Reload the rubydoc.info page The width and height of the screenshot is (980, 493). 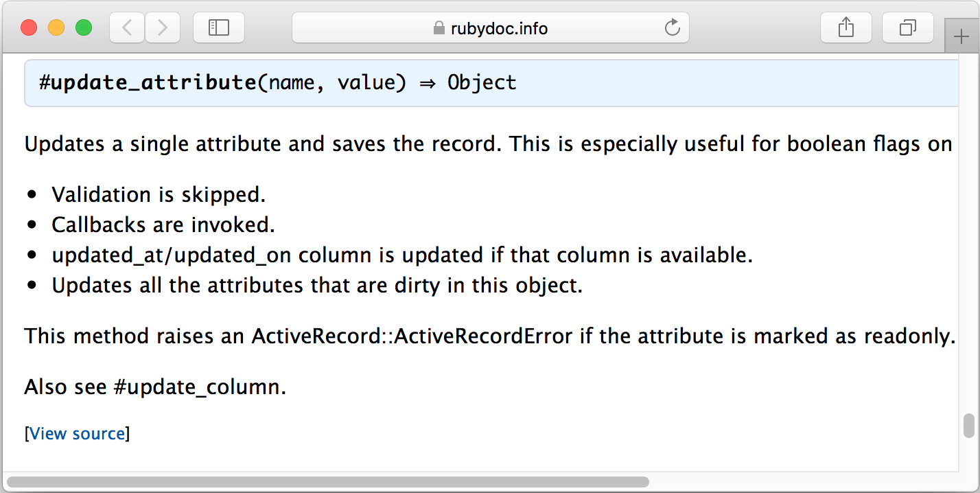click(x=671, y=27)
